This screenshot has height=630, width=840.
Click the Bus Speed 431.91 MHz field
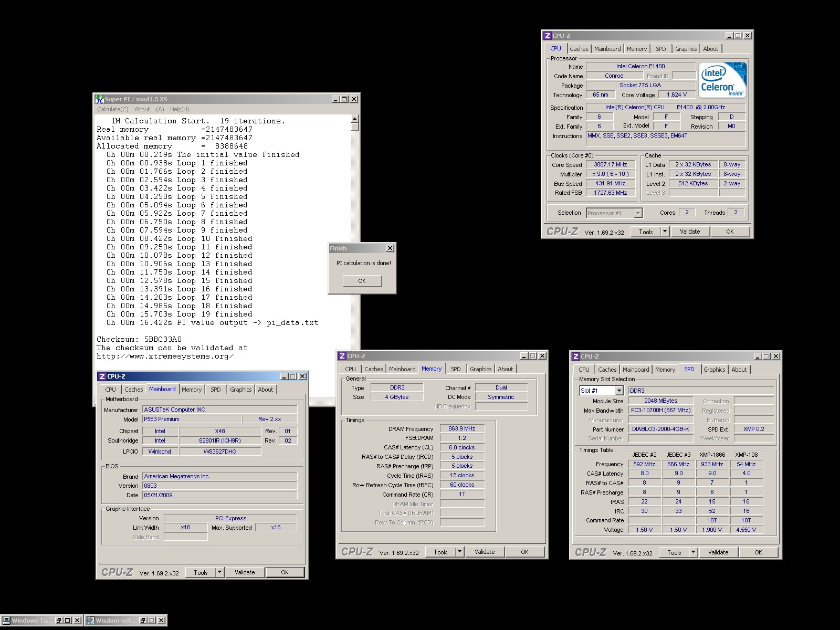tap(611, 184)
